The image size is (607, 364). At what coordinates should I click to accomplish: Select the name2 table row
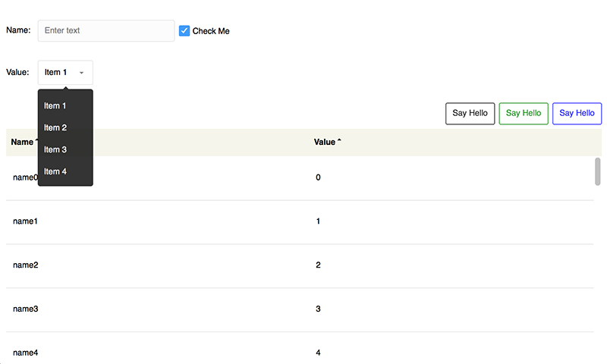point(300,265)
